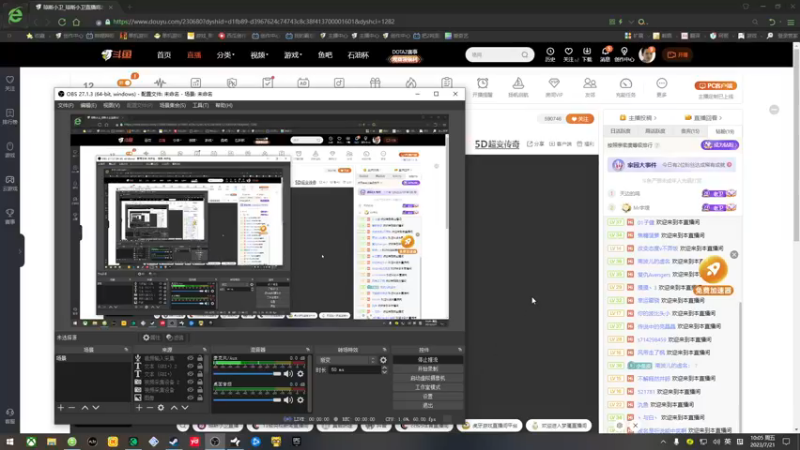Remove the selected OBS source
The width and height of the screenshot is (800, 450).
149,408
